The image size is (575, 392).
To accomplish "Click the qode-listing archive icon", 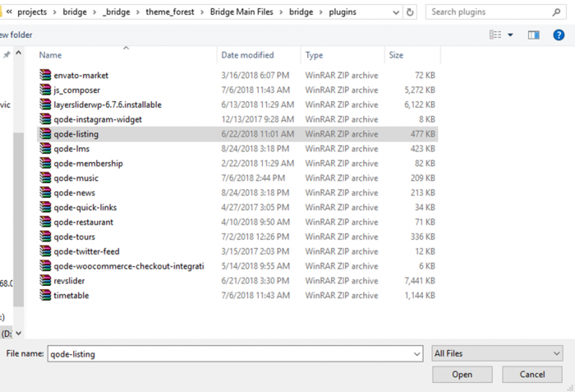I will (45, 134).
